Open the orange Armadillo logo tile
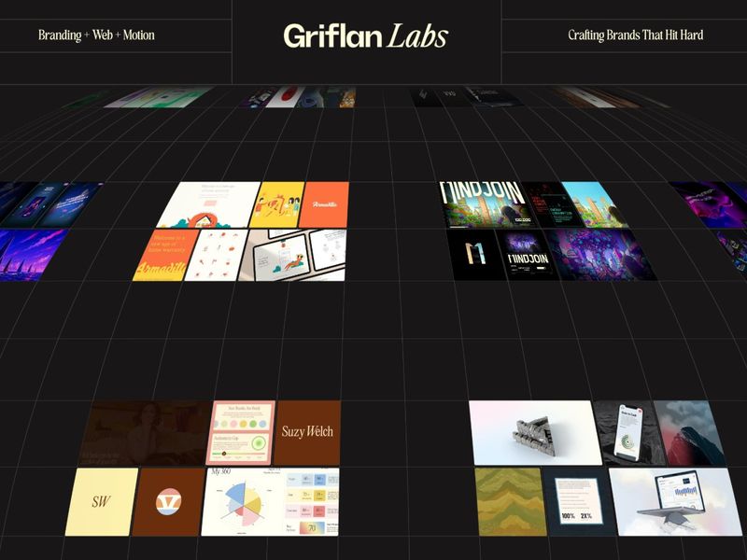 tap(325, 204)
